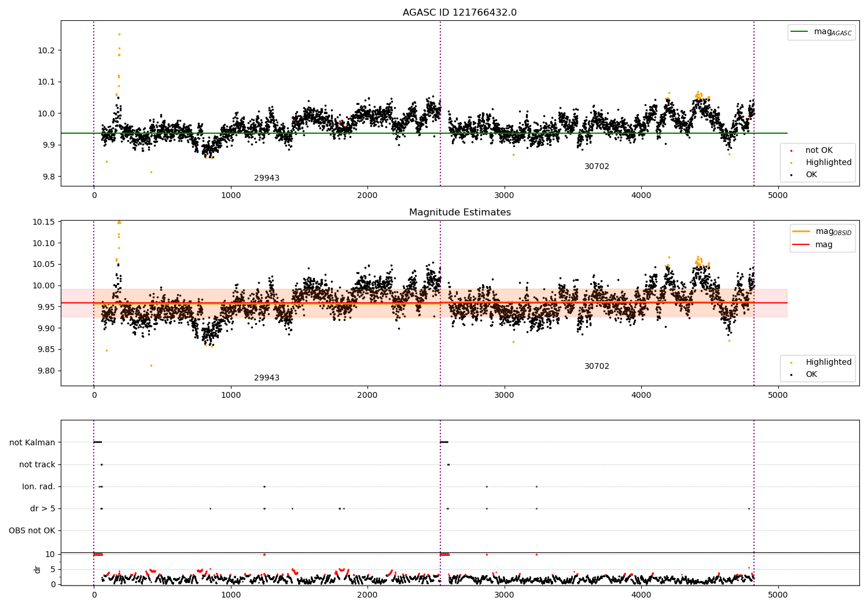Click the 'OBS not OK' row label

click(x=32, y=531)
